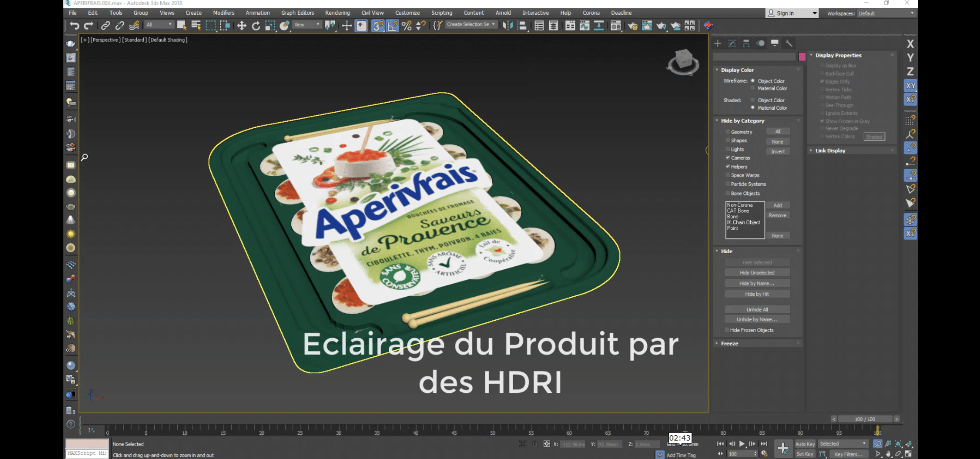This screenshot has height=459, width=980.
Task: Open the reference coordinate 'View' dropdown
Action: click(x=307, y=25)
